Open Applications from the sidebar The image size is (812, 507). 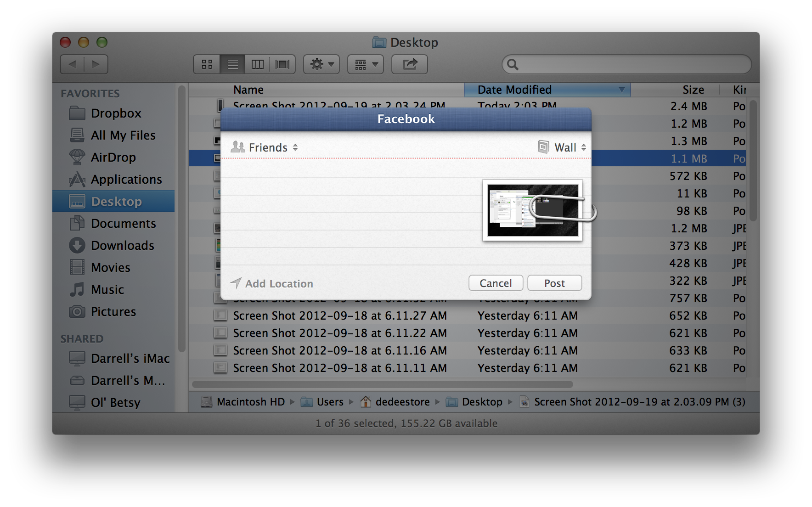113,179
